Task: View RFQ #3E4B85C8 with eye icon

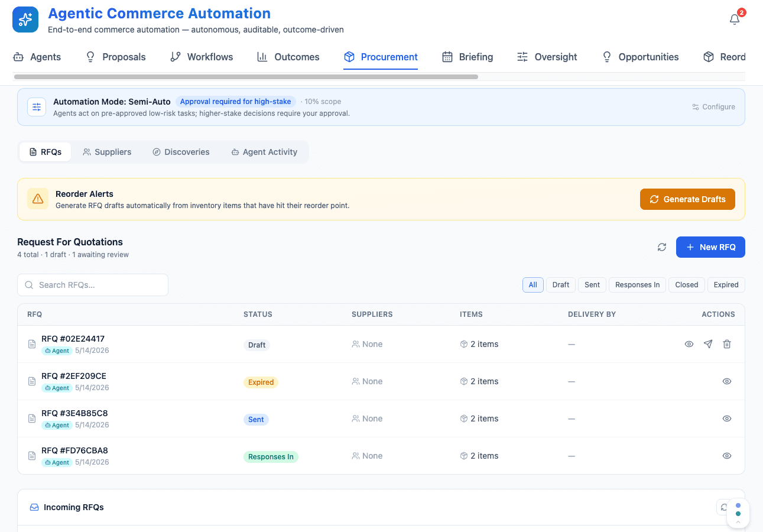Action: tap(727, 419)
